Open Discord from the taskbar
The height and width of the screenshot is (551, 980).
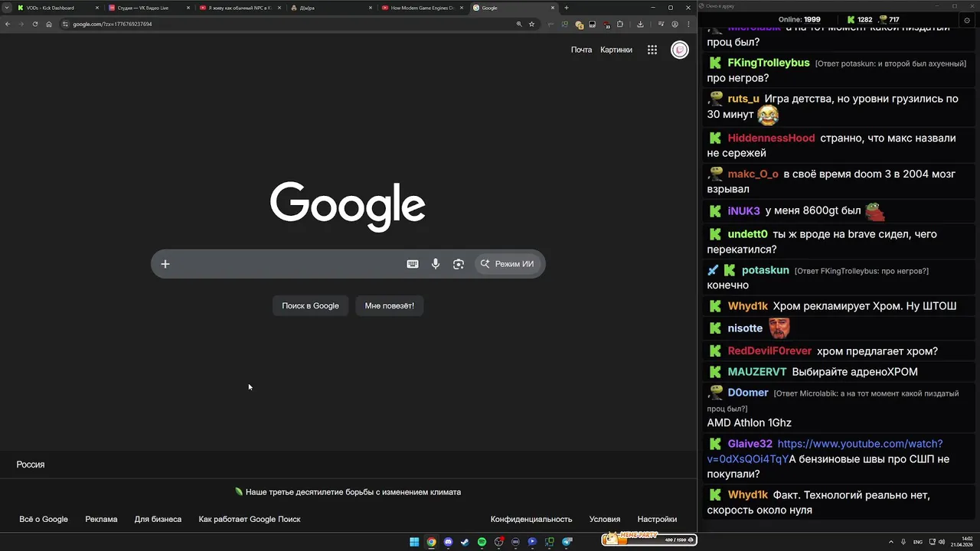click(x=448, y=542)
